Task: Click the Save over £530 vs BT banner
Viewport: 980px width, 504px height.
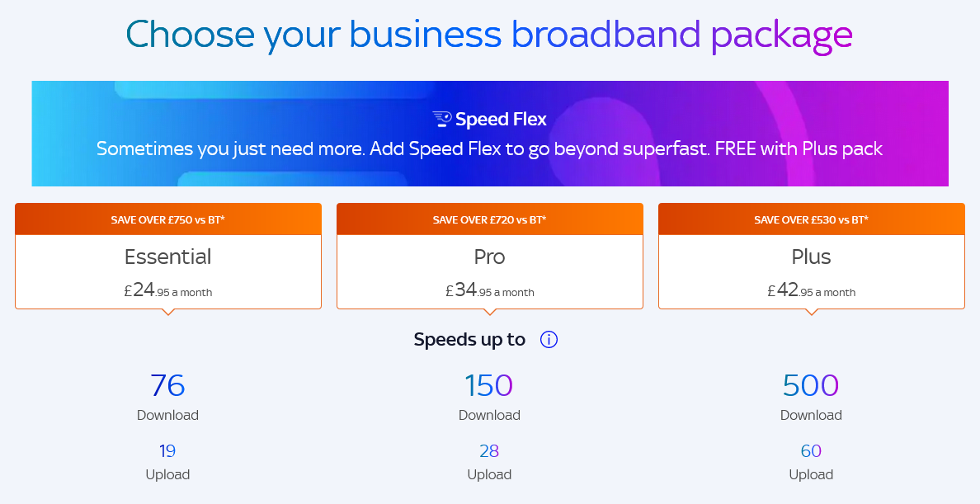Action: [811, 219]
